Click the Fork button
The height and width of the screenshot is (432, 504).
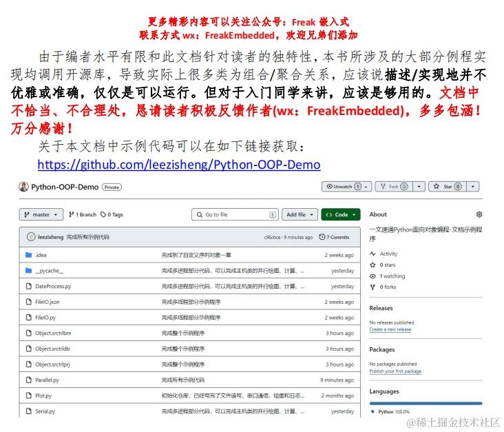click(x=394, y=187)
